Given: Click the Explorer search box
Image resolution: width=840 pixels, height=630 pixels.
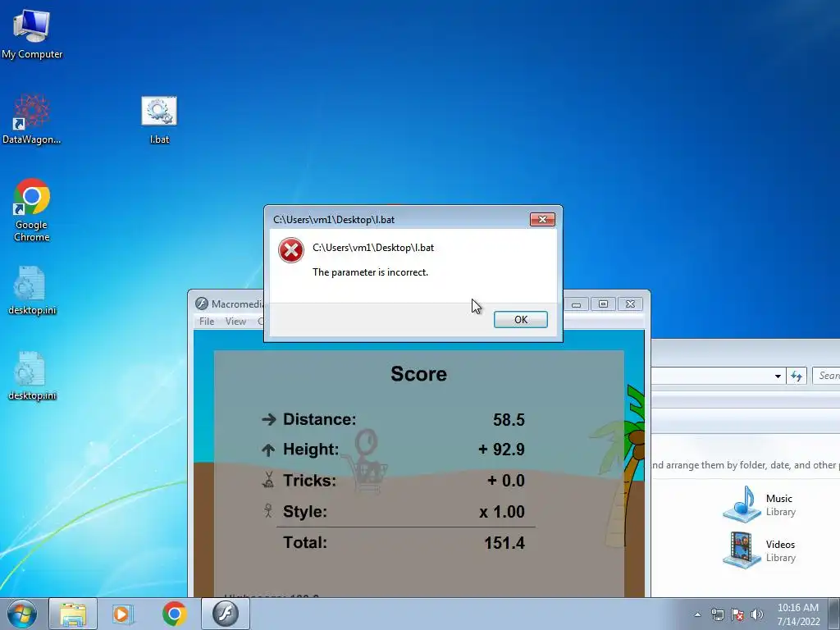Looking at the screenshot, I should pos(826,376).
